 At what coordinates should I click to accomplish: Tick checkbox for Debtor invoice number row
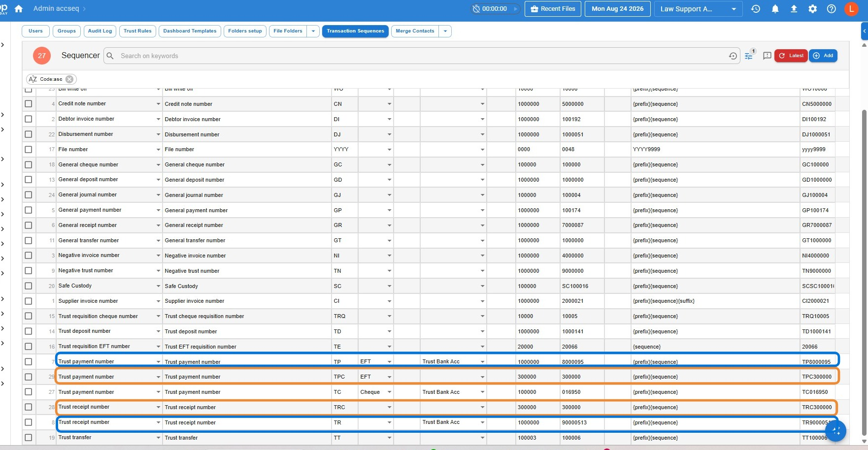pos(28,119)
